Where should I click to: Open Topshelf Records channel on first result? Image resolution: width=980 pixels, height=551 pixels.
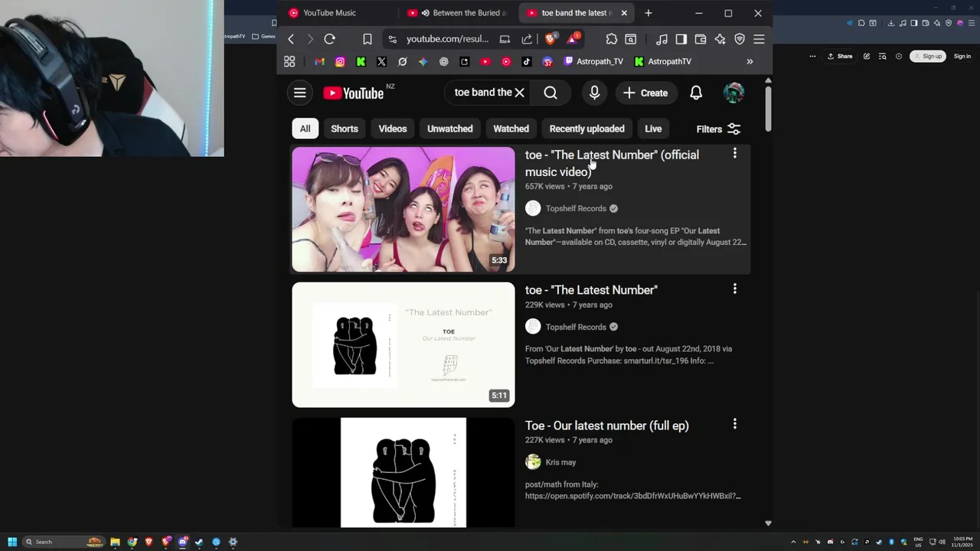(x=576, y=208)
